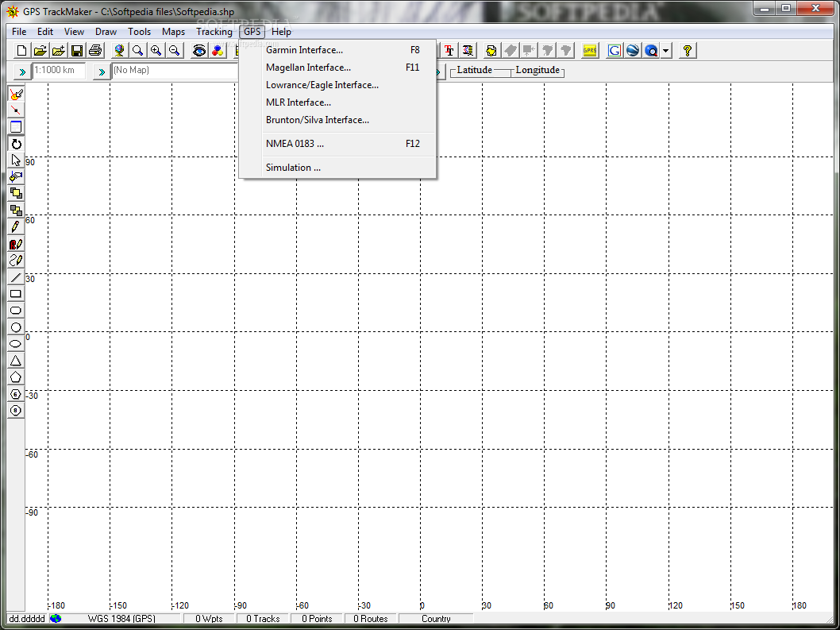The width and height of the screenshot is (840, 630).
Task: Save file with the floppy disk icon
Action: (x=76, y=50)
